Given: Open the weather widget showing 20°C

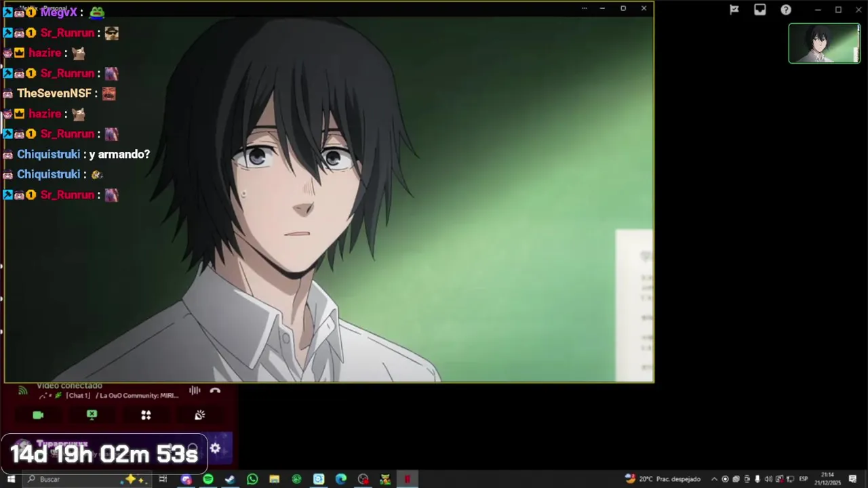Looking at the screenshot, I should (x=663, y=479).
